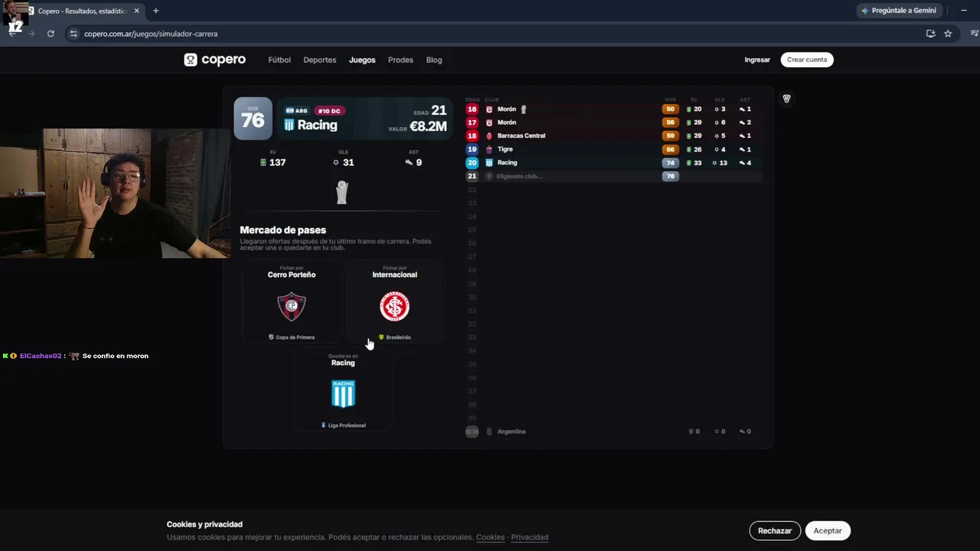Accept the Internacional transfer offer card
Image resolution: width=980 pixels, height=551 pixels.
[394, 302]
